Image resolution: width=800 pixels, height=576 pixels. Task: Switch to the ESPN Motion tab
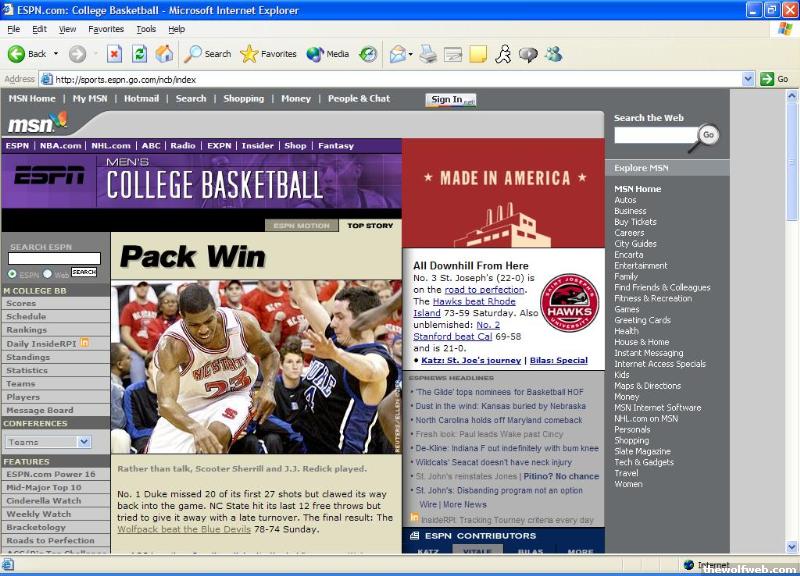[301, 225]
